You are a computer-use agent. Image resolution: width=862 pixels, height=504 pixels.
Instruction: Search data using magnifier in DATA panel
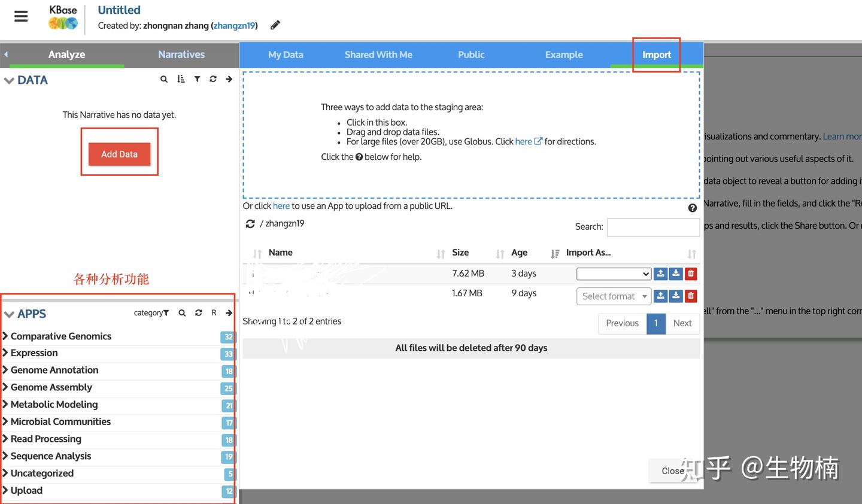tap(164, 79)
